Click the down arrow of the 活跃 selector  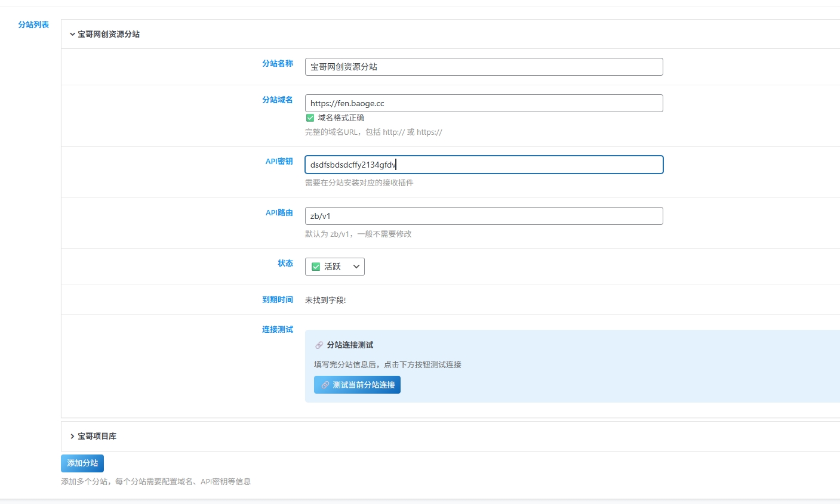(356, 267)
